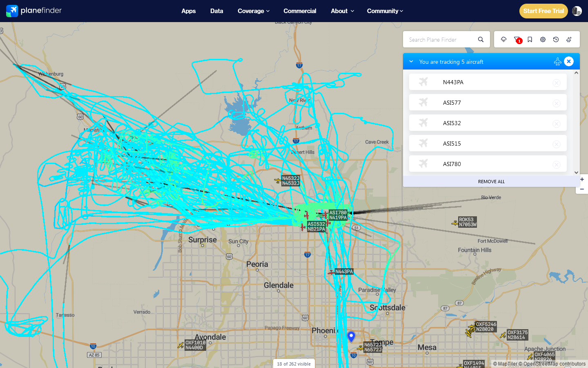Click plane icon beside ASI780 row
The width and height of the screenshot is (588, 368).
tap(423, 164)
